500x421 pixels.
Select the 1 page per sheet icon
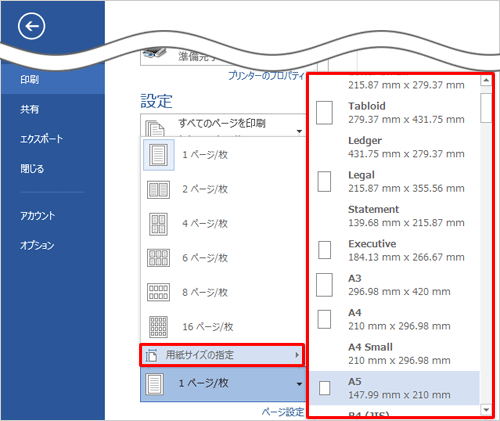158,155
